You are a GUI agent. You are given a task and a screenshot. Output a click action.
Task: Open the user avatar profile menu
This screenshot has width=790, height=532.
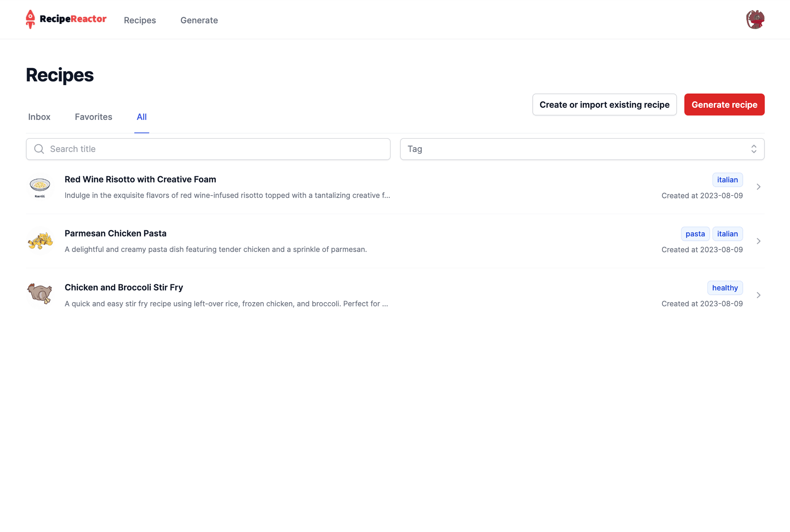coord(755,19)
